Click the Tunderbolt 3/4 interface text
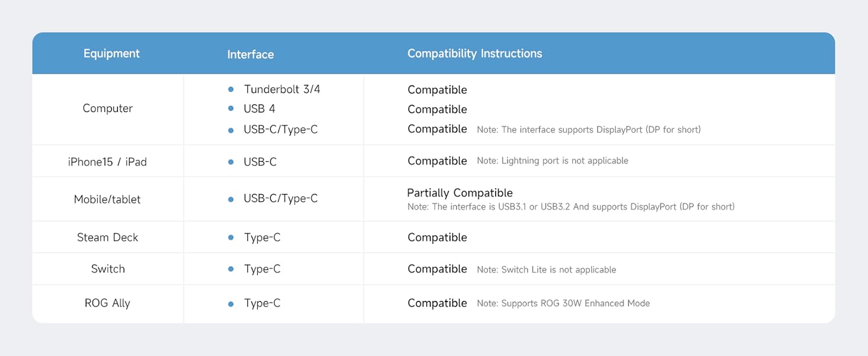Viewport: 868px width, 356px height. pyautogui.click(x=282, y=90)
